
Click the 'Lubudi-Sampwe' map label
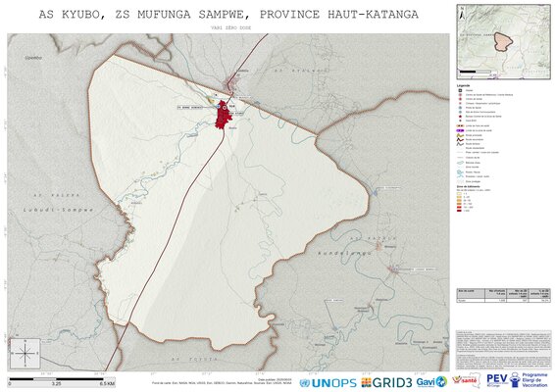(x=59, y=210)
